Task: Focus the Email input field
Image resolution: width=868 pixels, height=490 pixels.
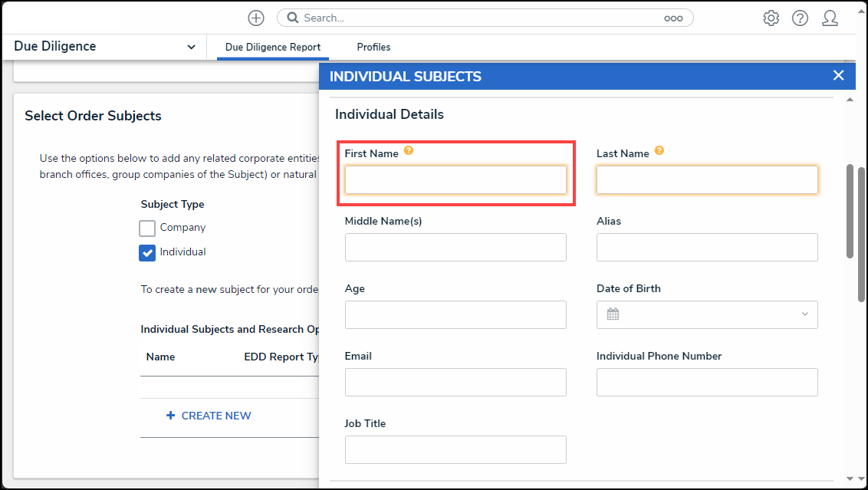Action: click(x=455, y=382)
